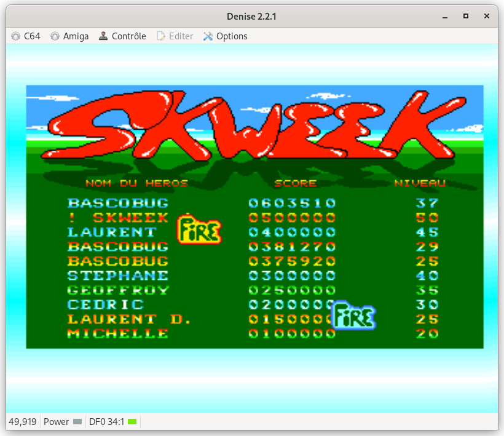504x436 pixels.
Task: Select the LAURENT D. hero name
Action: [x=129, y=319]
